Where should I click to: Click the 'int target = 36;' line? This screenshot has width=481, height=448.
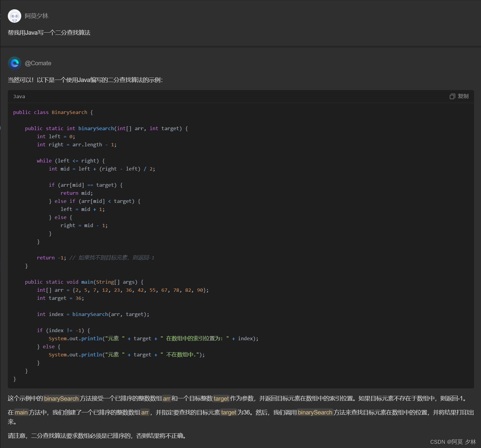coord(60,298)
